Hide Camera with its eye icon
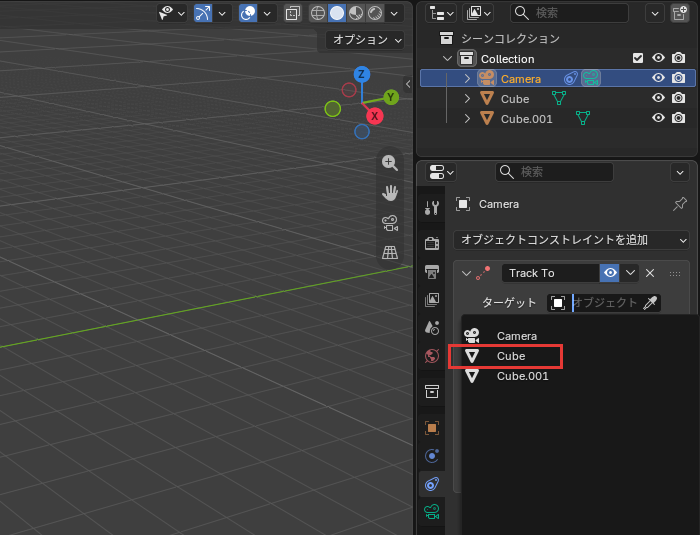Screen dimensions: 700x535 point(658,78)
